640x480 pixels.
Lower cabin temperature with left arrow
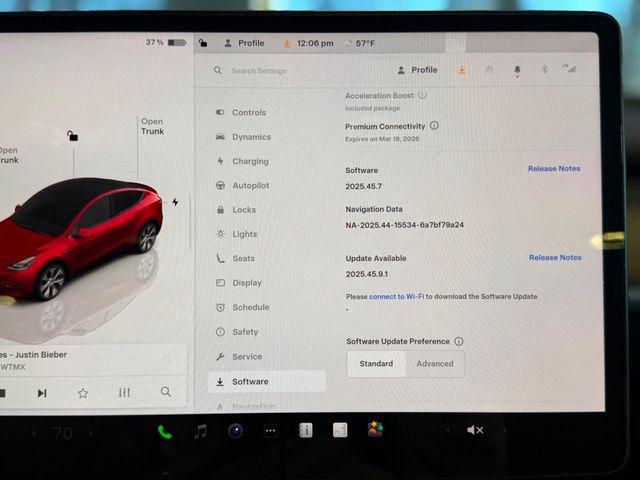pos(35,433)
